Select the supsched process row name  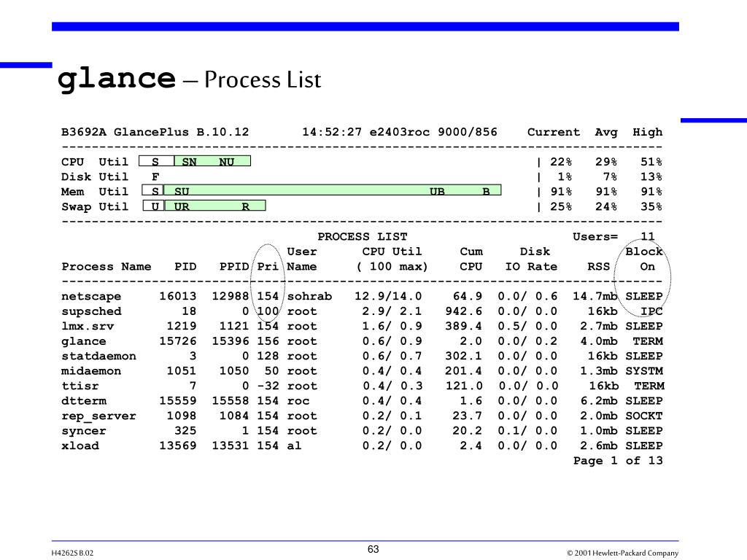coord(91,311)
